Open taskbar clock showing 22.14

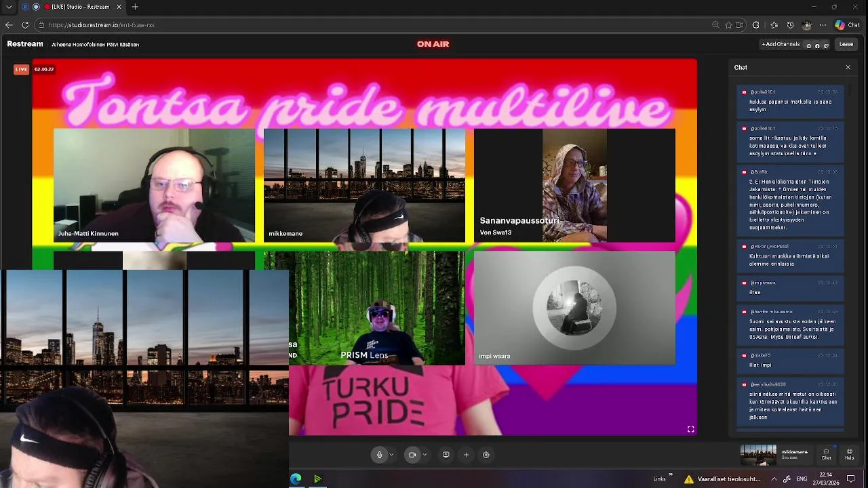(825, 479)
